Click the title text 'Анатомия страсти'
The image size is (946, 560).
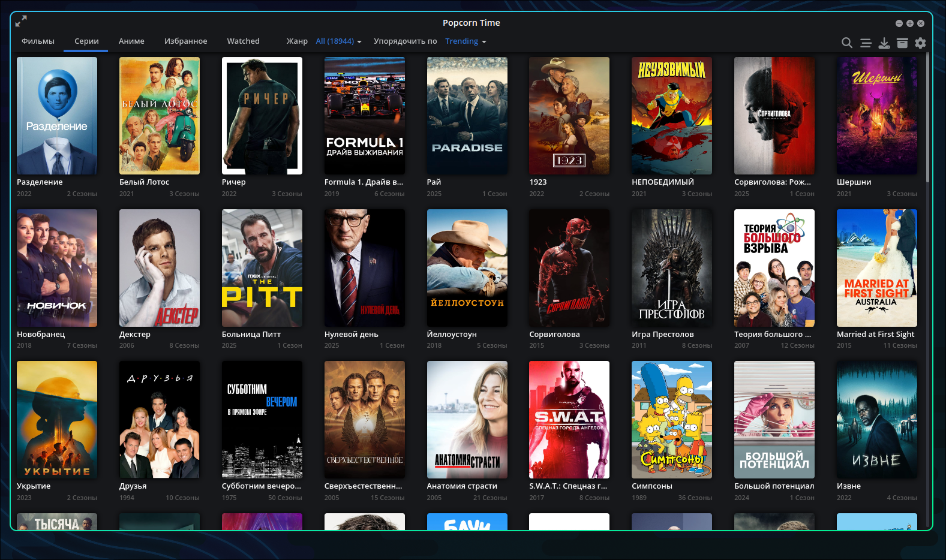pos(462,486)
